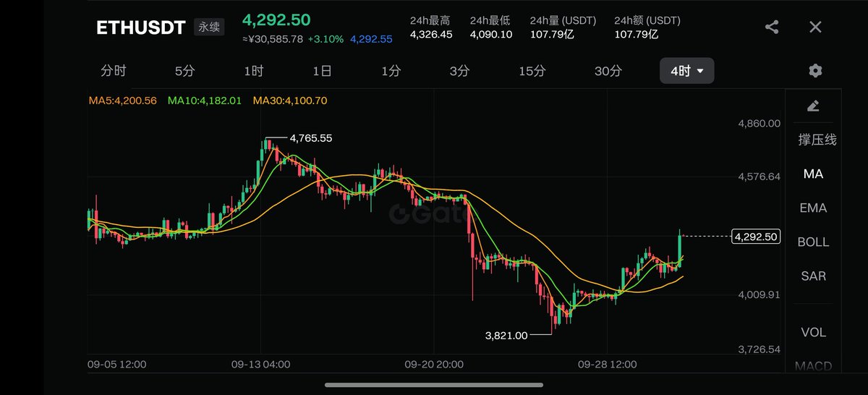Toggle the BOLL indicator
Screen dimensions: 868x395
(813, 242)
